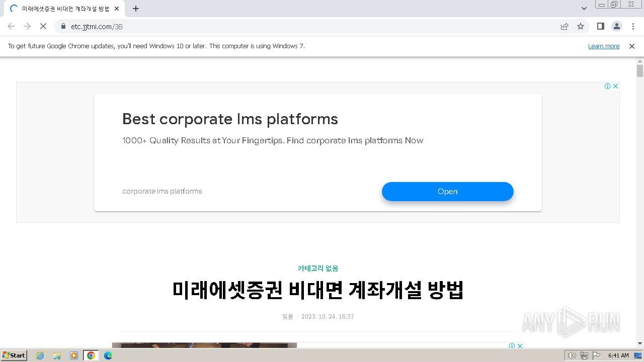Click Open button in ad
This screenshot has height=362, width=644.
(448, 192)
